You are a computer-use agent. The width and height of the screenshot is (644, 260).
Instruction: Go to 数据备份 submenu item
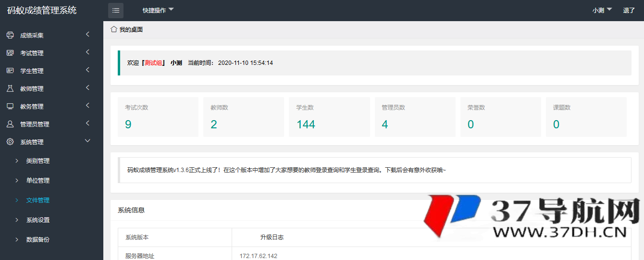pyautogui.click(x=38, y=240)
